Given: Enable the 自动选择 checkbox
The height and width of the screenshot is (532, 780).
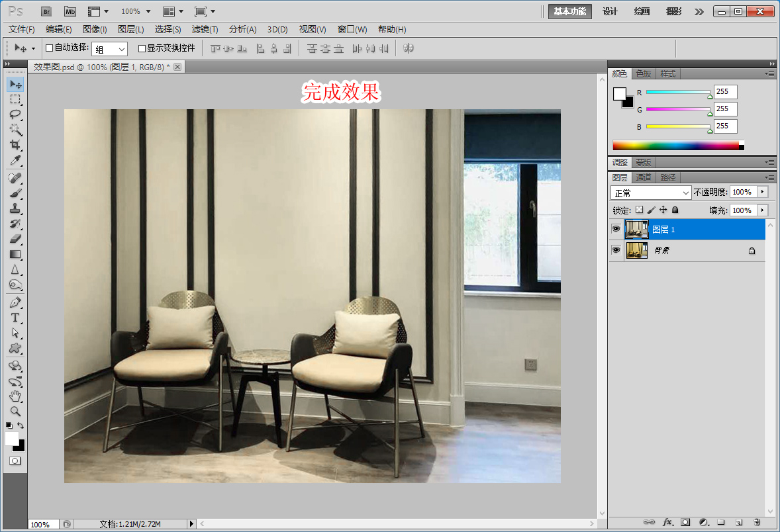Looking at the screenshot, I should (x=49, y=48).
